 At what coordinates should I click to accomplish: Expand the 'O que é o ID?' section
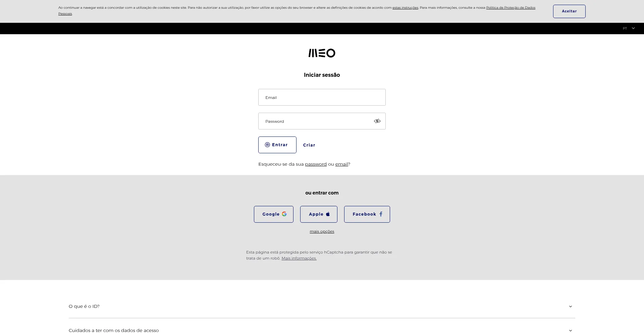[x=84, y=306]
